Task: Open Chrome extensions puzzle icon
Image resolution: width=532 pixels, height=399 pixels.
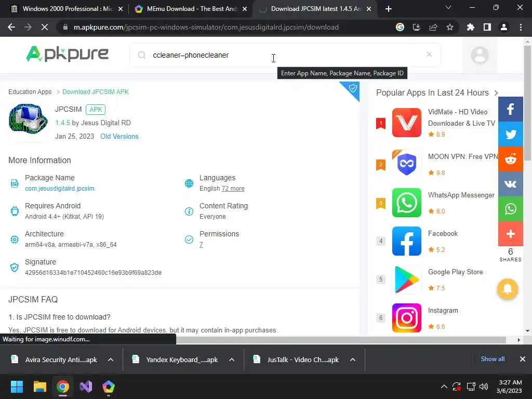Action: coord(470,27)
